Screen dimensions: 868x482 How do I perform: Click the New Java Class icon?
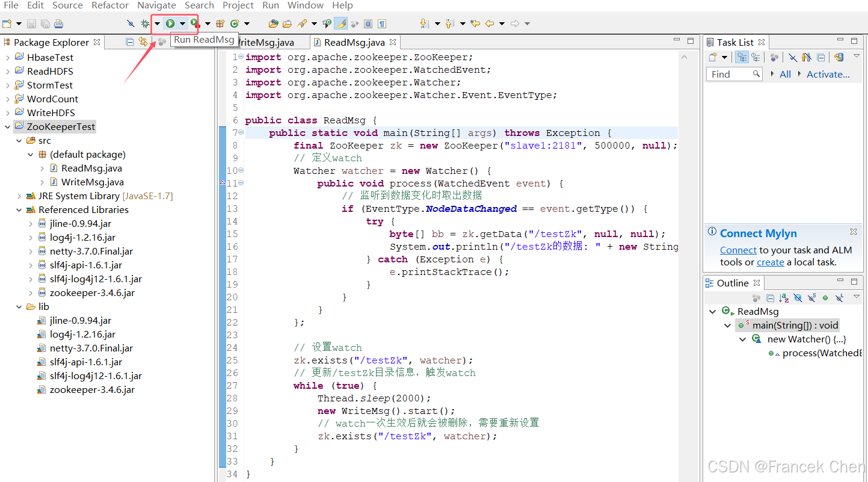click(234, 23)
